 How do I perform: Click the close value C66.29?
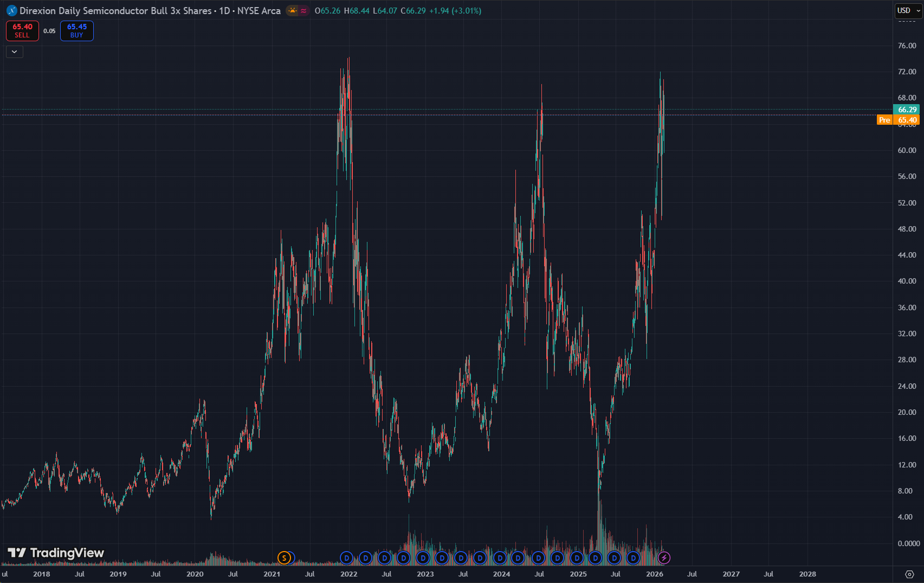[413, 11]
